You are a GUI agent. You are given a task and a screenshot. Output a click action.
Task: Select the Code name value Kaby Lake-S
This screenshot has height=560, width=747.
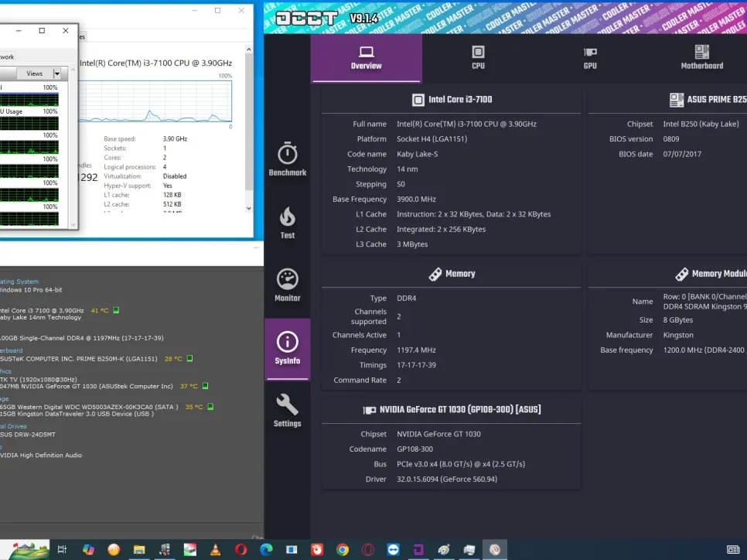click(x=418, y=154)
